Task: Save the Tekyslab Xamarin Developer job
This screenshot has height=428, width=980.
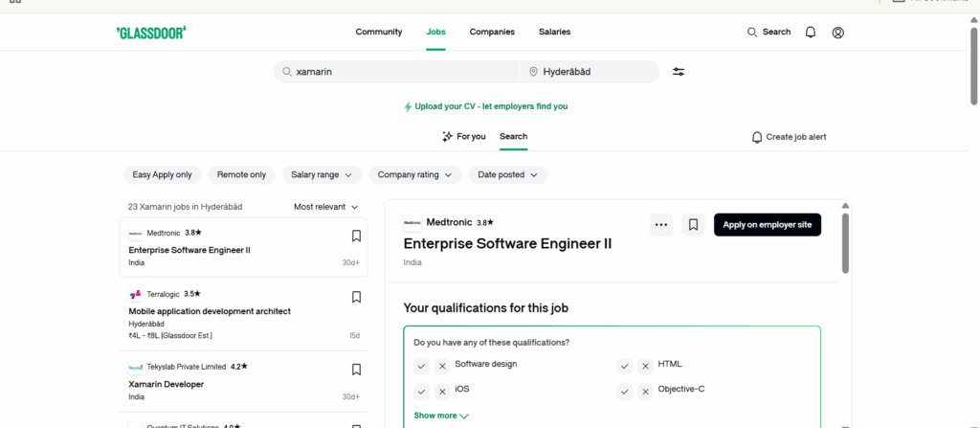Action: 356,370
